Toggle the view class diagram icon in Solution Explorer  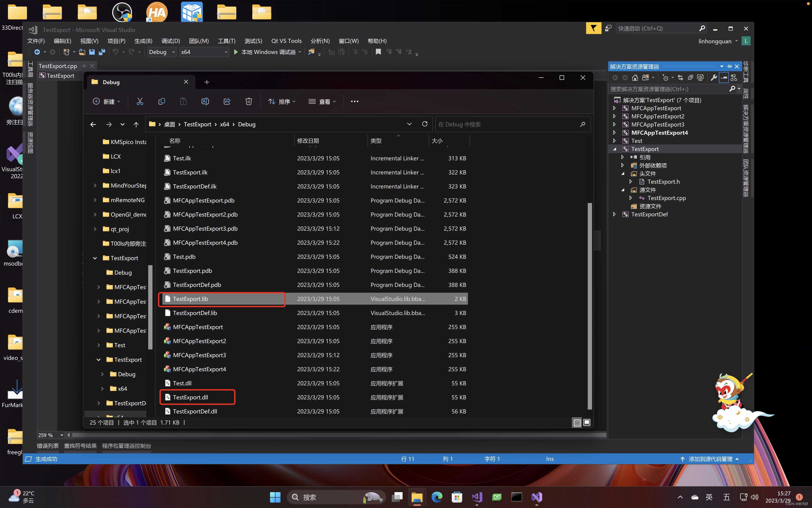734,78
